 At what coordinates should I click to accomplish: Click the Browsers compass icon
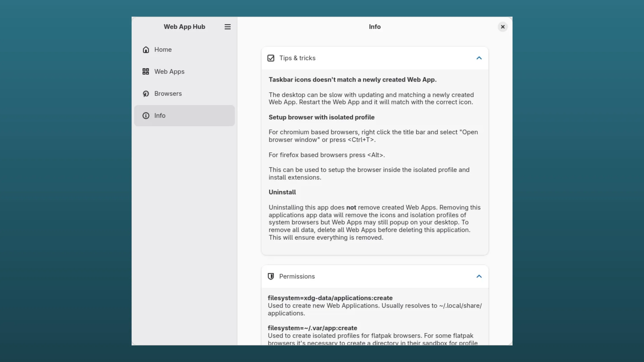click(146, 93)
